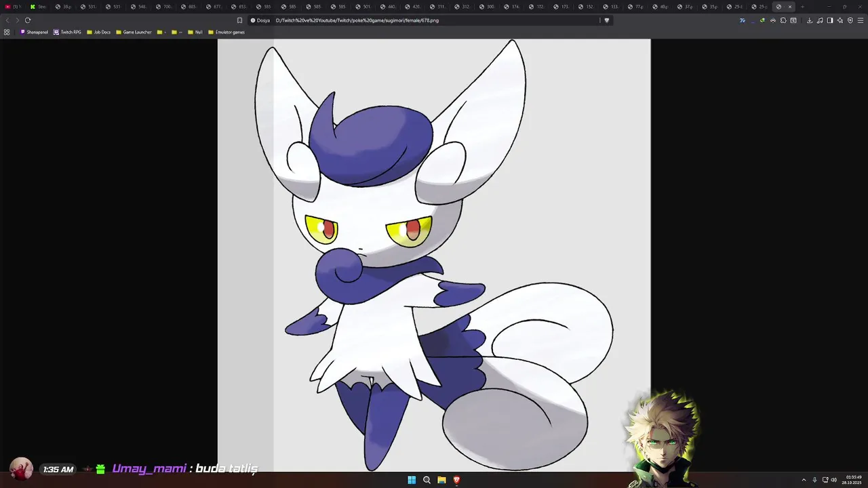
Task: Switch to the Kick Stre... tab
Action: (x=39, y=7)
